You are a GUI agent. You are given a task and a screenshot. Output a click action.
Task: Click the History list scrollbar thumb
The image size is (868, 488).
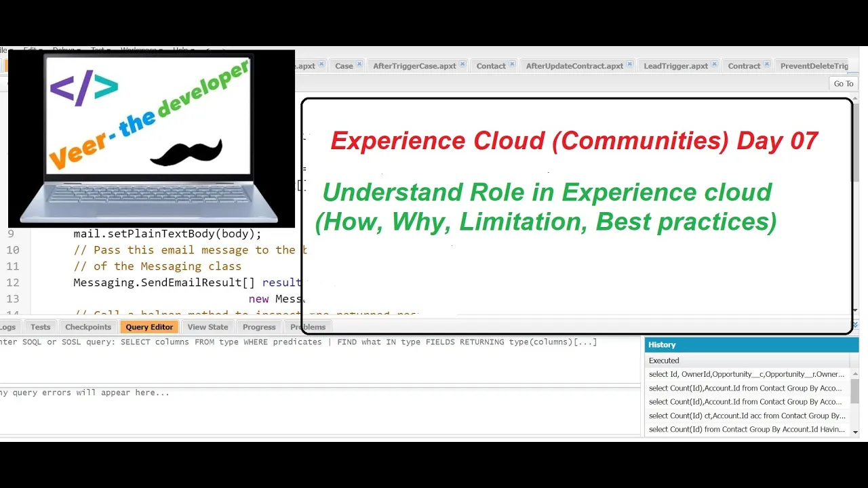pyautogui.click(x=855, y=391)
